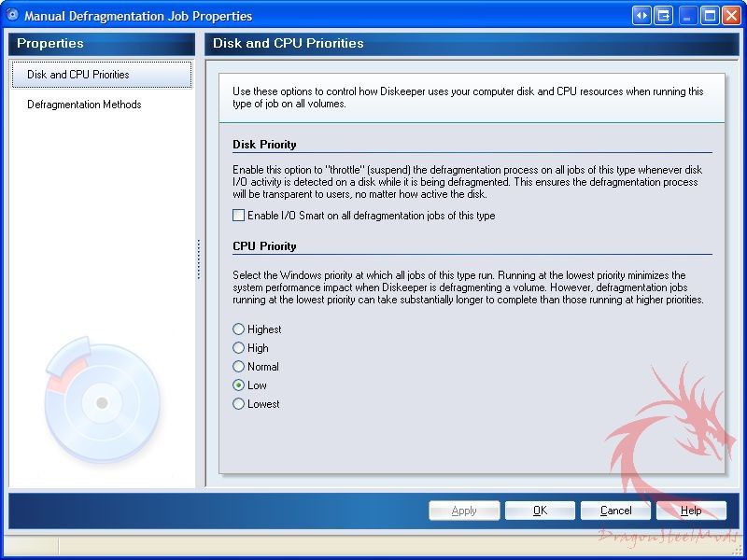The height and width of the screenshot is (560, 747).
Task: Pick Lowest CPU priority option
Action: coord(239,404)
